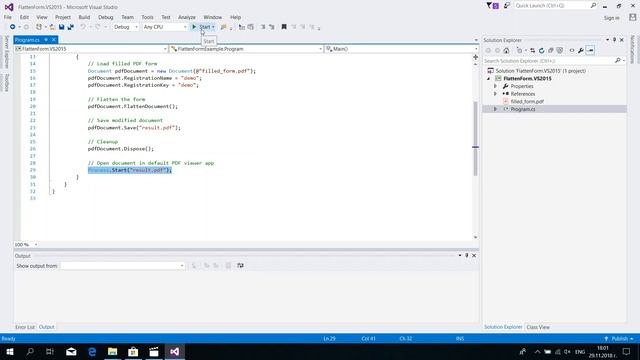Click the View Code icon in Solution Explorer
640x360 pixels.
571,51
